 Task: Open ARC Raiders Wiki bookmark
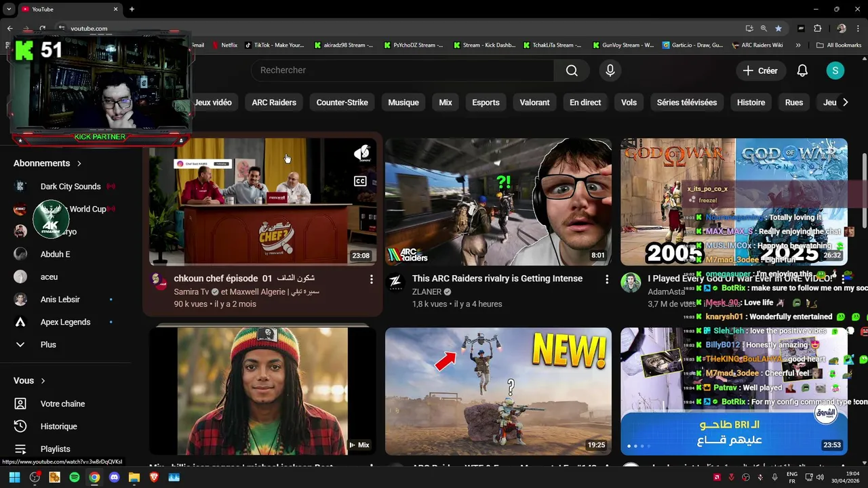tap(757, 45)
